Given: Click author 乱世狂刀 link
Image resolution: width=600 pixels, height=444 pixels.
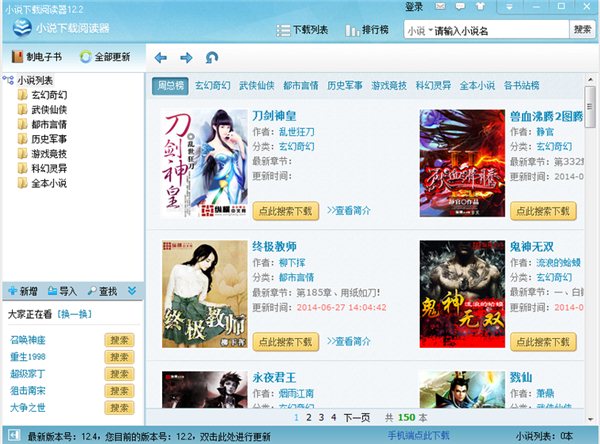Looking at the screenshot, I should [x=297, y=132].
